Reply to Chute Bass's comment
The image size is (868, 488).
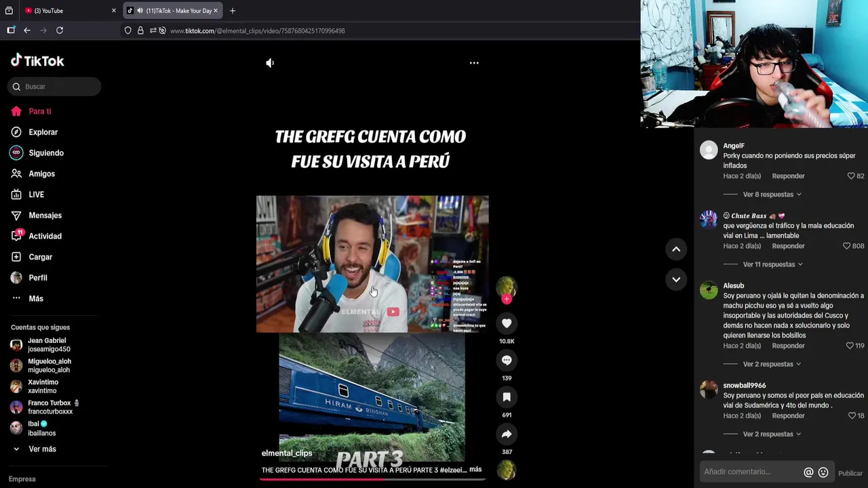788,246
